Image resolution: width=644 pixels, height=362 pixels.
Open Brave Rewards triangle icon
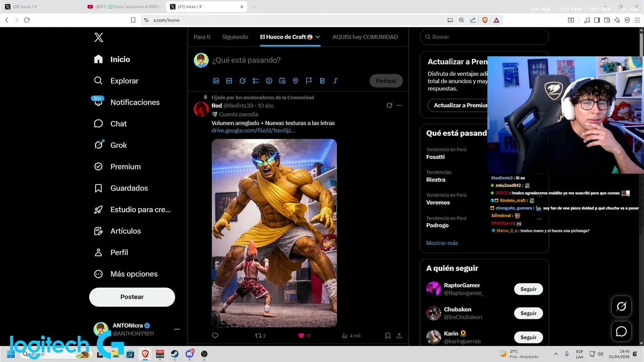[496, 20]
